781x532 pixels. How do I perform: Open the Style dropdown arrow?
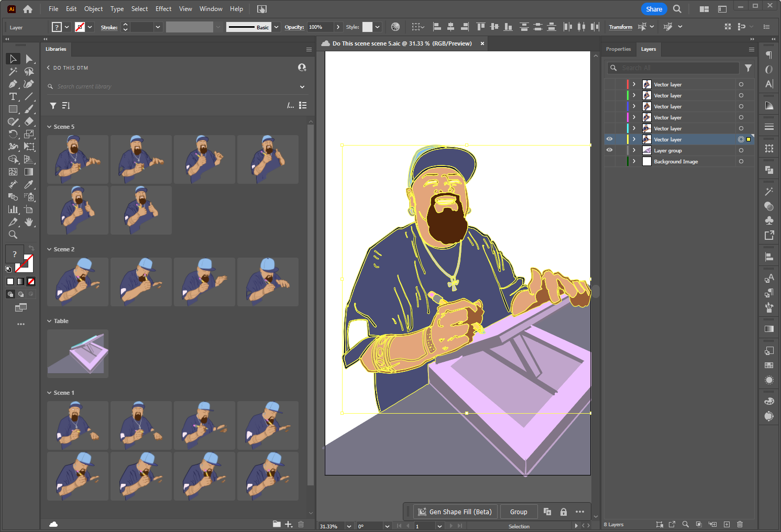377,27
